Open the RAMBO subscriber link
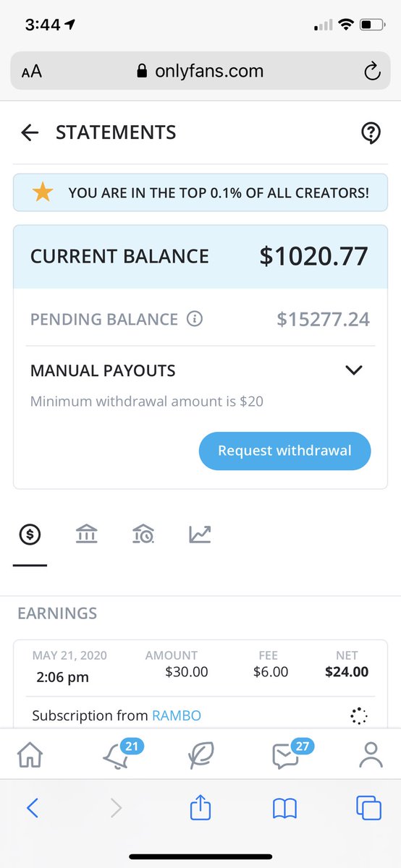This screenshot has height=868, width=401. (x=177, y=715)
